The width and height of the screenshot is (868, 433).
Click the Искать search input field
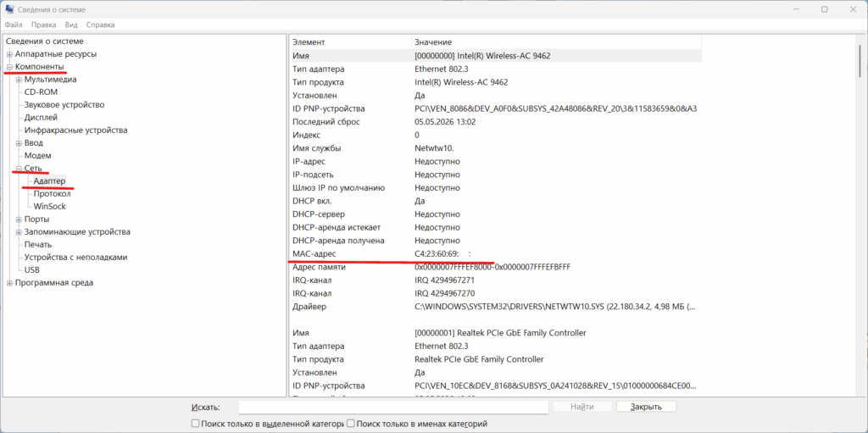pyautogui.click(x=393, y=407)
